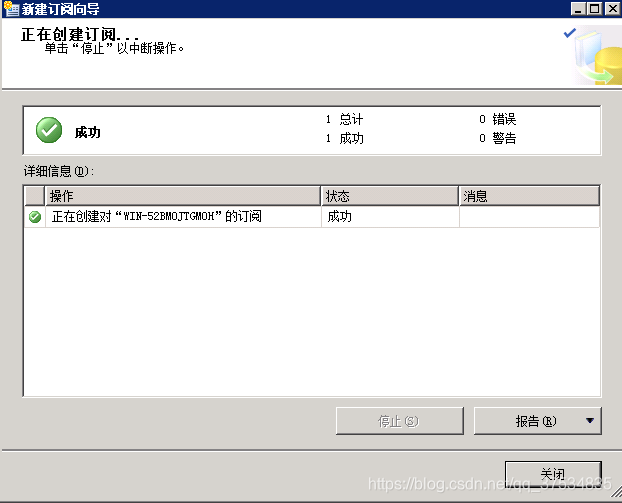
Task: Maximize the 新建订阅向导 window
Action: pyautogui.click(x=595, y=8)
